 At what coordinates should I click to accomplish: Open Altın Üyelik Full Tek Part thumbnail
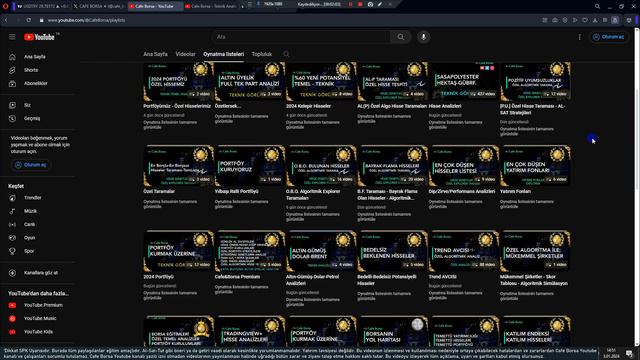pyautogui.click(x=250, y=81)
